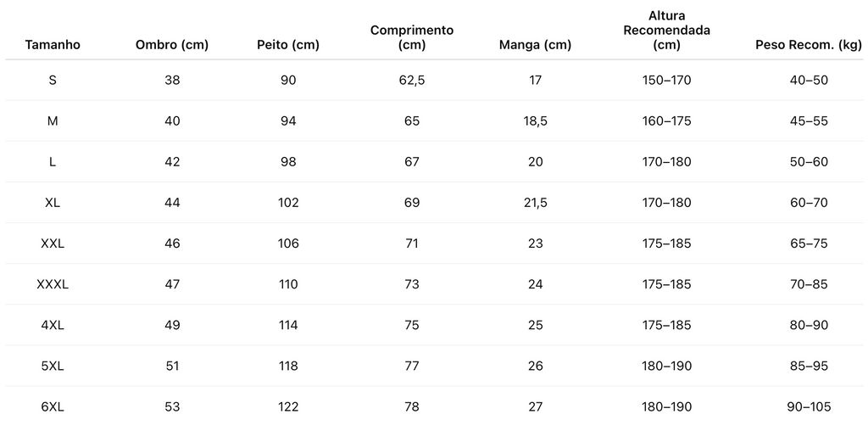The width and height of the screenshot is (868, 431).
Task: Click the 4XL row label
Action: tap(53, 325)
